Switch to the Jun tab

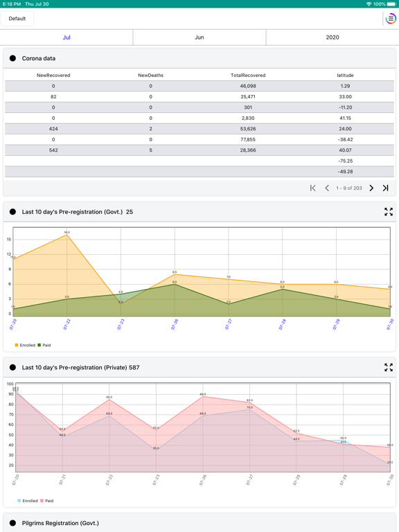click(x=199, y=37)
